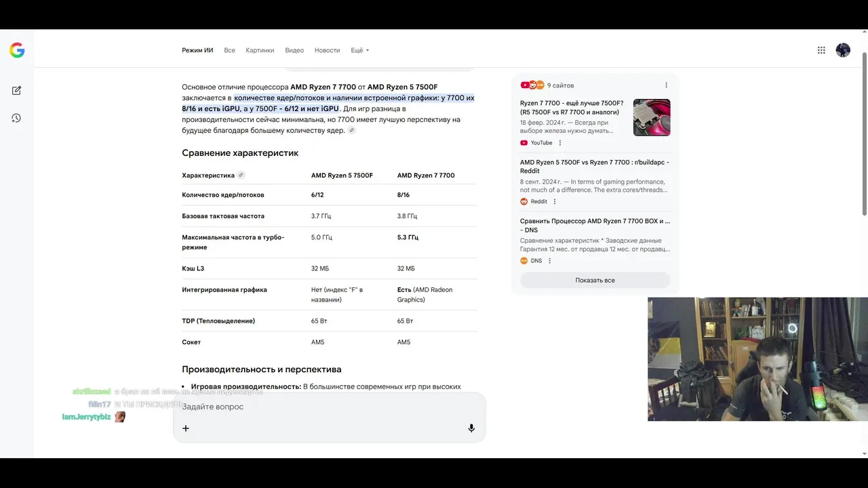Click the Кэш L3 row label

point(193,269)
